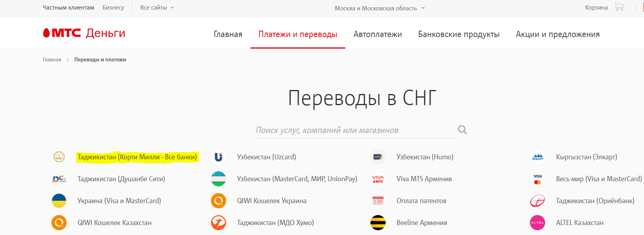The height and width of the screenshot is (235, 644).
Task: Select the highlighted Таджикистан Корти Милли link
Action: [137, 157]
